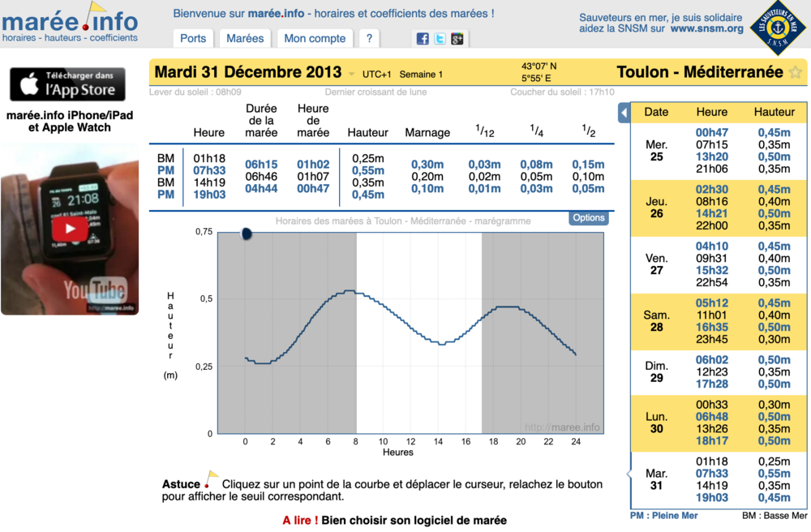Select Dim. 29 in the week list
Image resolution: width=811 pixels, height=532 pixels.
click(656, 371)
